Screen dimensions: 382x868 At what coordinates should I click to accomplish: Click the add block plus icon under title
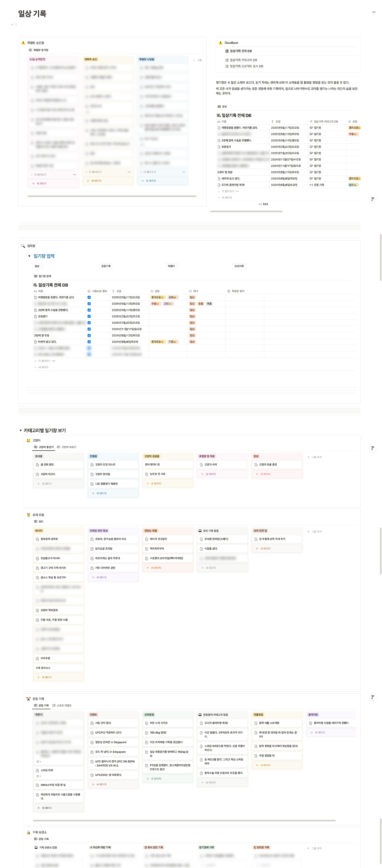click(12, 24)
